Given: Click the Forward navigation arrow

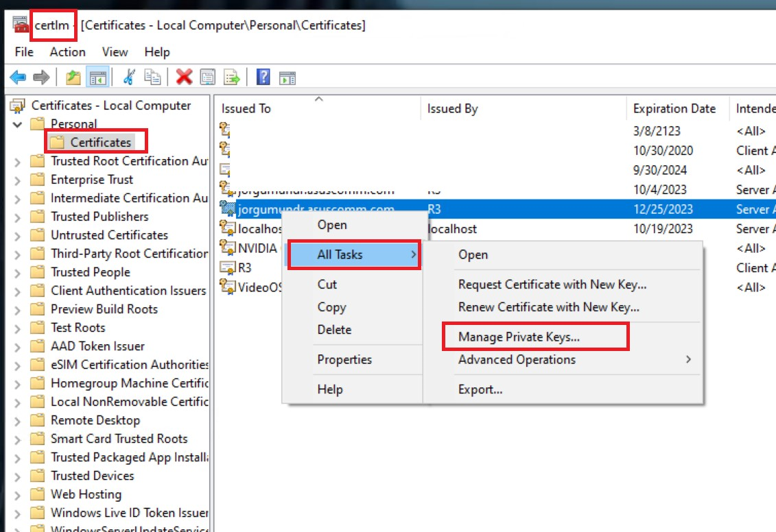Looking at the screenshot, I should (x=41, y=77).
